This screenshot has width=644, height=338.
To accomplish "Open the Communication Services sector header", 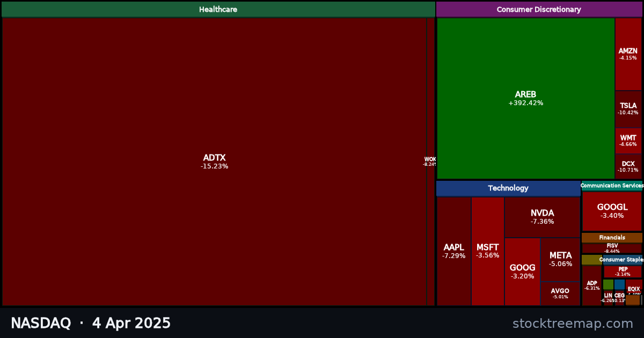I will pyautogui.click(x=612, y=186).
